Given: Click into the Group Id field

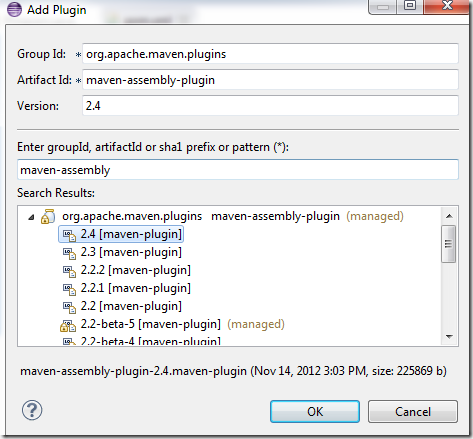Looking at the screenshot, I should pyautogui.click(x=270, y=54).
